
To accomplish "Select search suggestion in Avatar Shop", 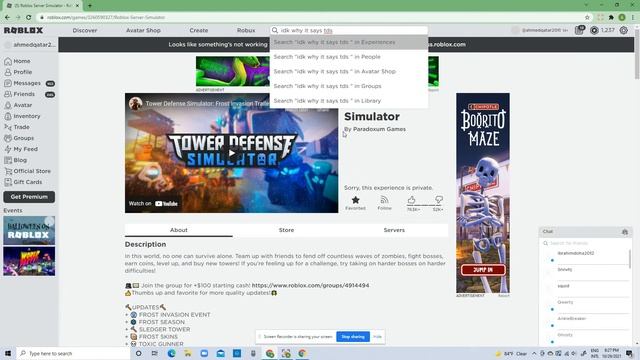I will 349,71.
